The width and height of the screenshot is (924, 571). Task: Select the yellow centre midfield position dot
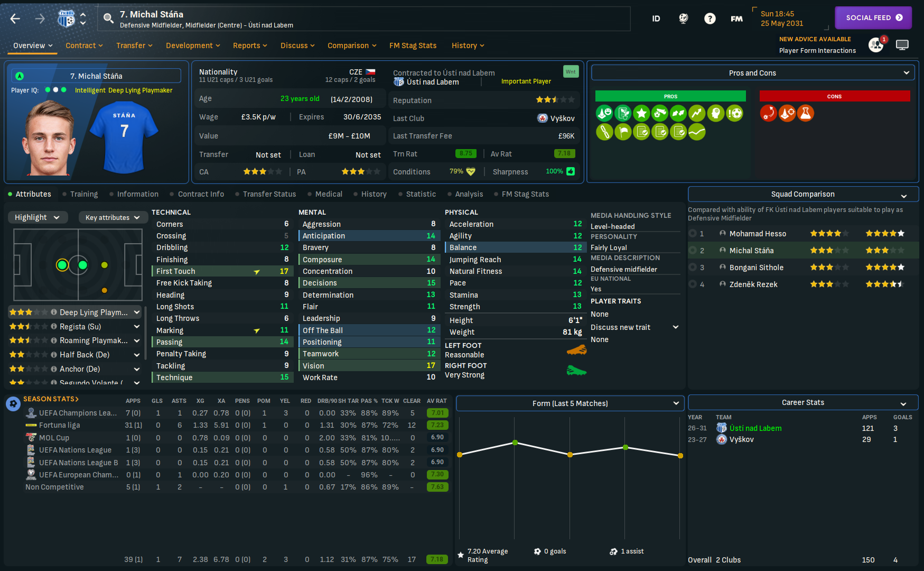click(x=105, y=265)
